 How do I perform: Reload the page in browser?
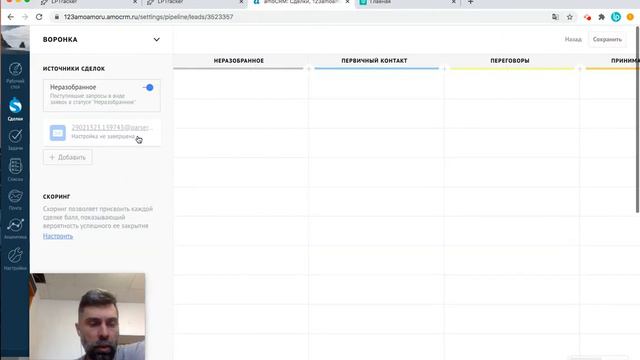pos(39,17)
